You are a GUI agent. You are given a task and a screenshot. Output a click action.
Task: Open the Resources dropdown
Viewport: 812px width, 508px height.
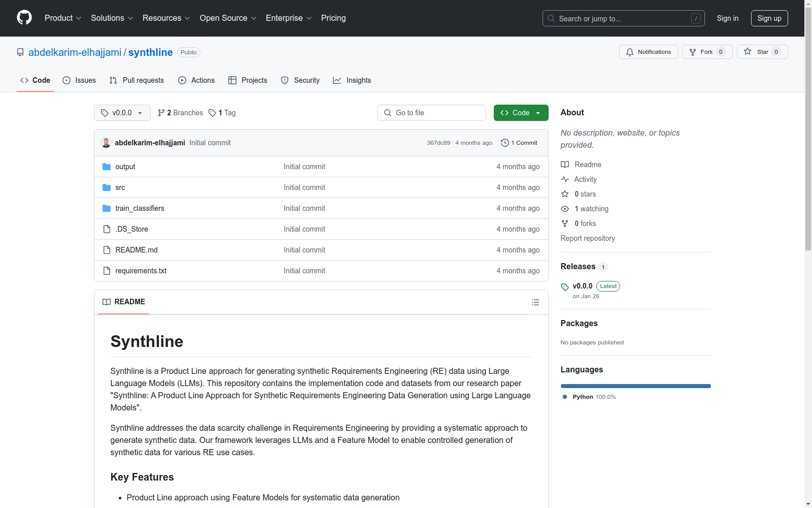pyautogui.click(x=166, y=18)
